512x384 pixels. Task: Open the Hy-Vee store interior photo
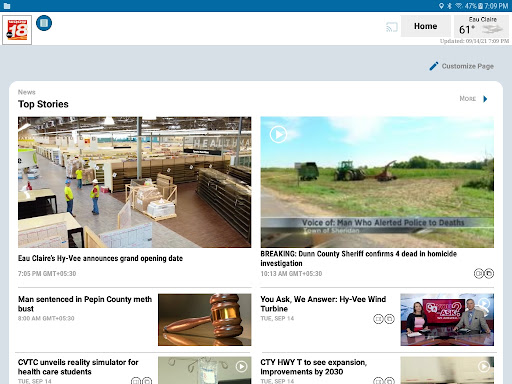134,182
